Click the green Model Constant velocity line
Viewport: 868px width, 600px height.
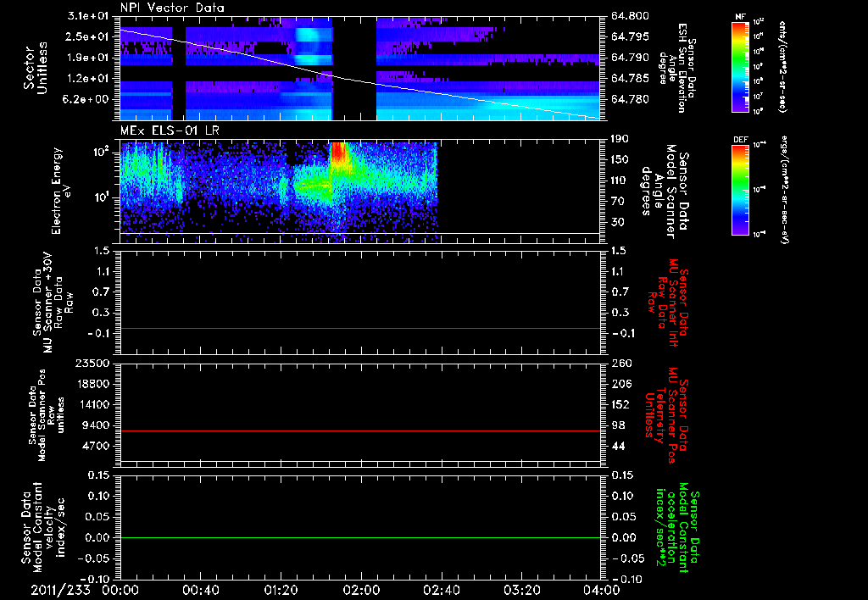[x=359, y=537]
